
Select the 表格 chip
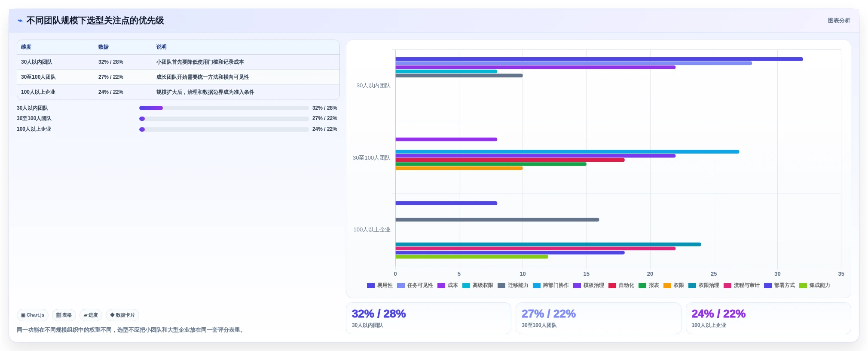pos(64,315)
